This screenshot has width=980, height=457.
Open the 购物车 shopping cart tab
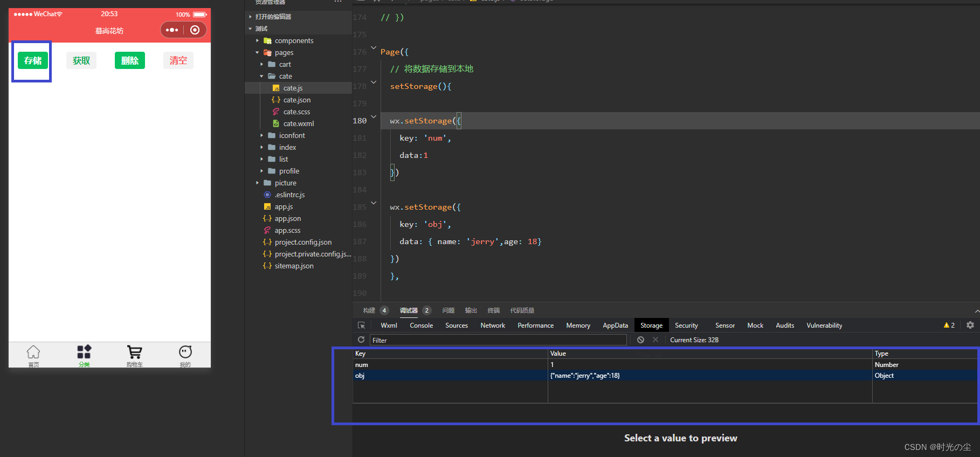click(135, 356)
